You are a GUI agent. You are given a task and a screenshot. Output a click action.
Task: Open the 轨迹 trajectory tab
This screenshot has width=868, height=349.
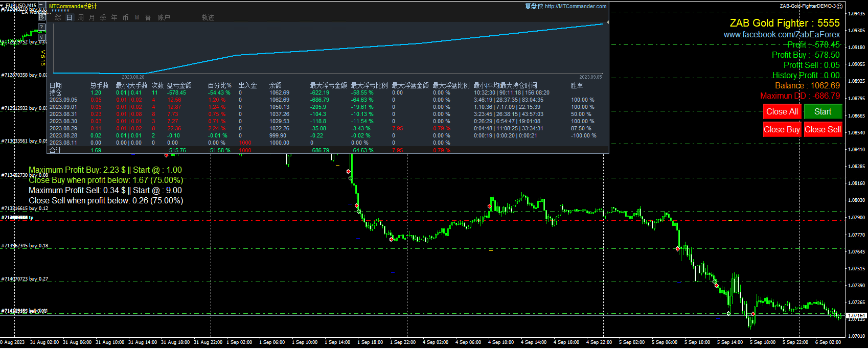pos(208,17)
